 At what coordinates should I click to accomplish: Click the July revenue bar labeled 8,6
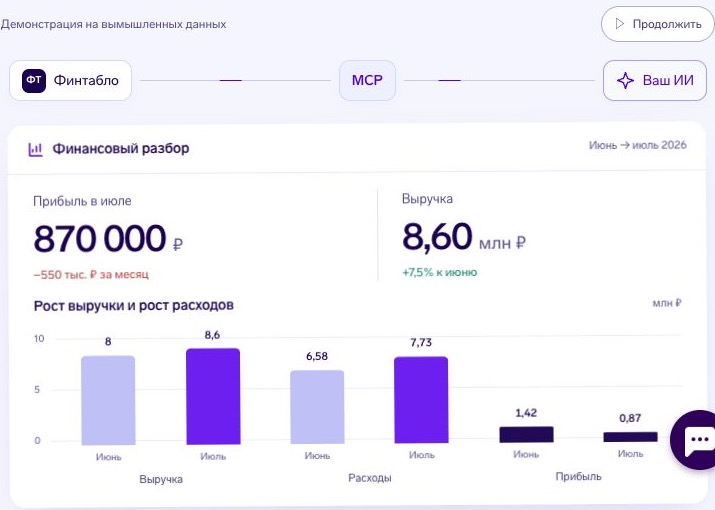213,396
